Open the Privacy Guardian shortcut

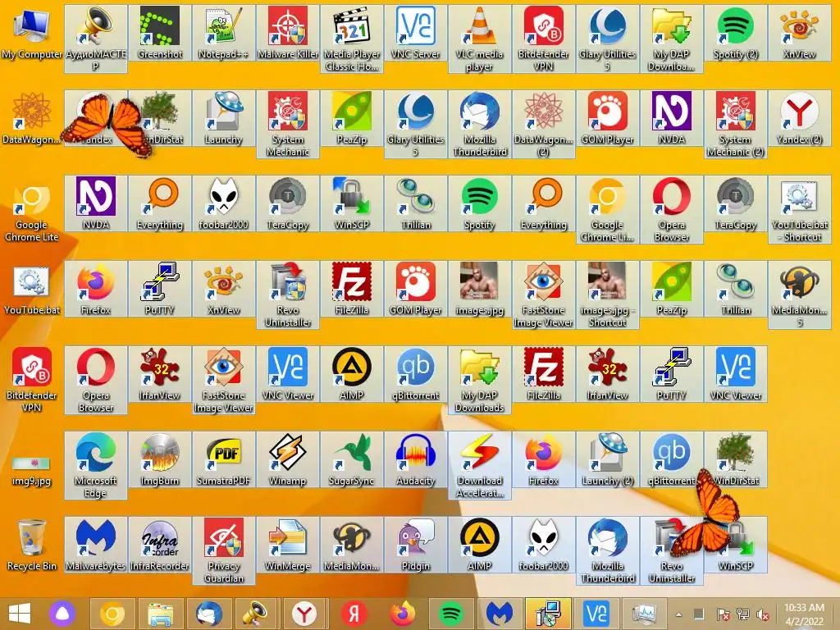click(223, 550)
